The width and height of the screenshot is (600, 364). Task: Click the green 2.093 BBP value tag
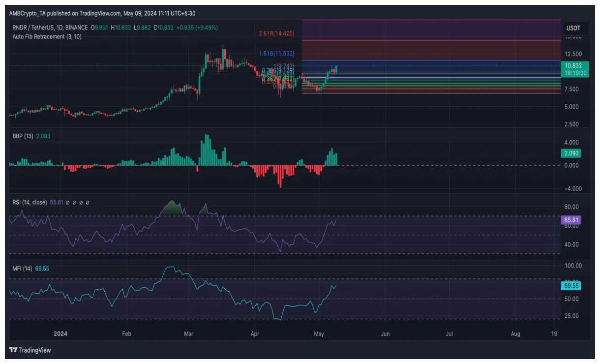570,153
